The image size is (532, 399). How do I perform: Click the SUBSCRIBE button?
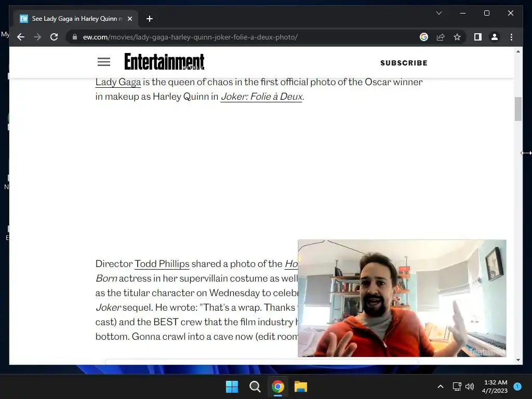[404, 63]
